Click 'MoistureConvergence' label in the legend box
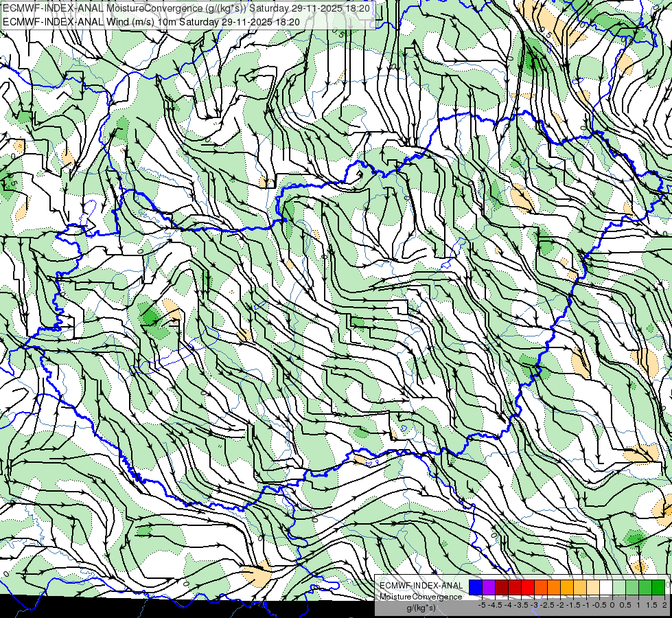 [x=421, y=597]
